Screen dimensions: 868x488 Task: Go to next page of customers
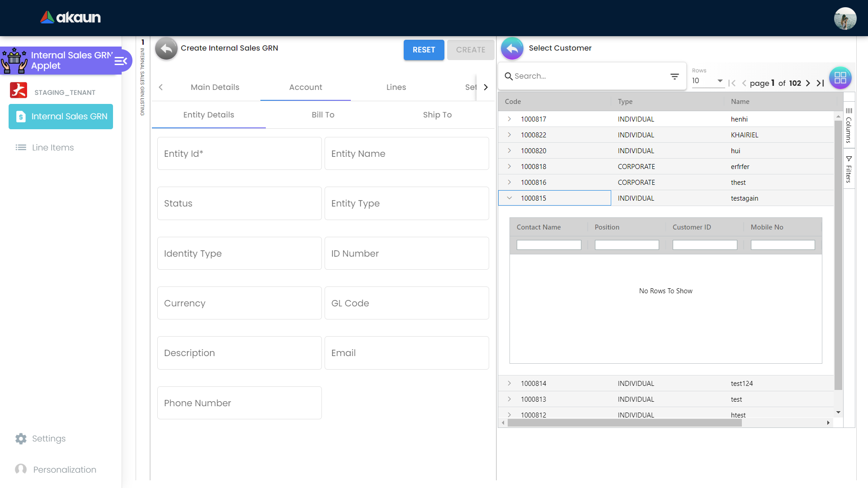pos(808,83)
